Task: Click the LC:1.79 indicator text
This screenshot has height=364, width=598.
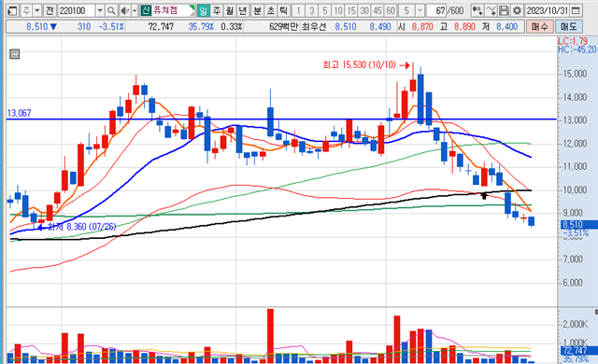Action: coord(573,41)
